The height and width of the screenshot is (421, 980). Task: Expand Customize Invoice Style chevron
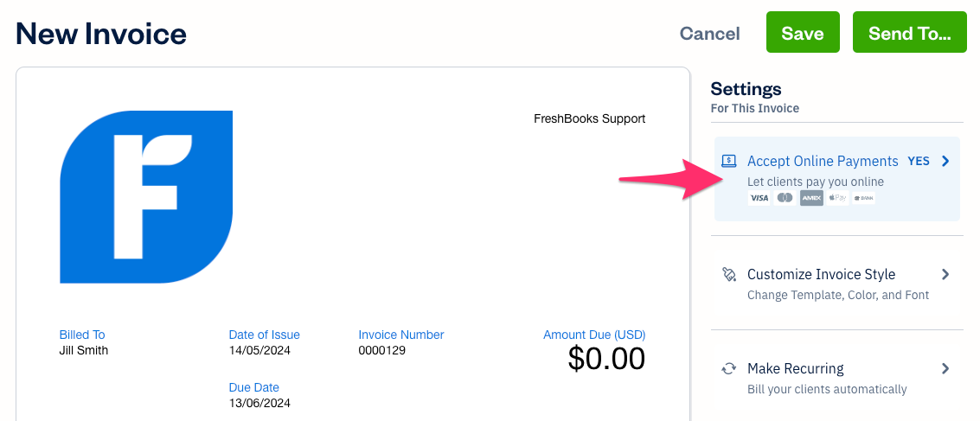pos(945,274)
